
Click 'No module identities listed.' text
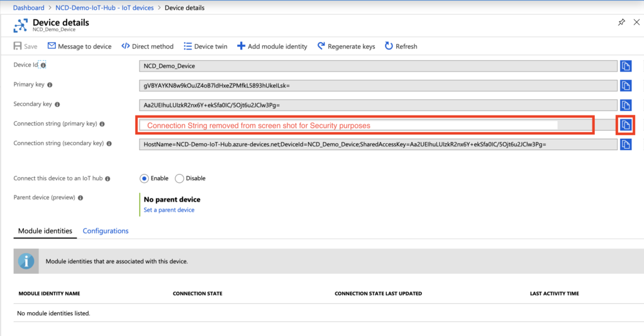click(x=53, y=313)
